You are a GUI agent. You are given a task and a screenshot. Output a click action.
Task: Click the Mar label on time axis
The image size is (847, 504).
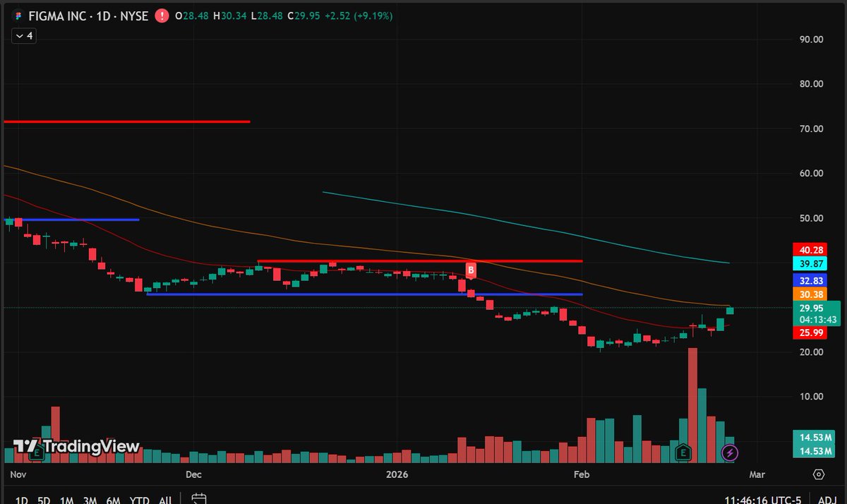(757, 474)
